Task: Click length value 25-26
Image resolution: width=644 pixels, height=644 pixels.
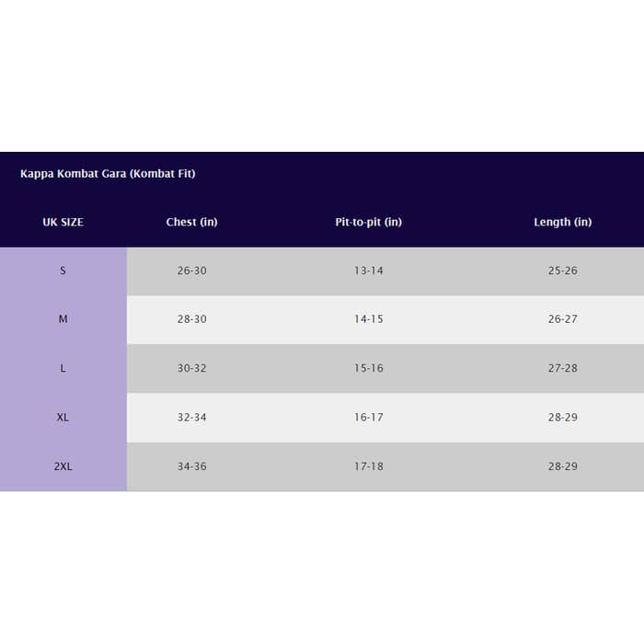Action: (563, 270)
